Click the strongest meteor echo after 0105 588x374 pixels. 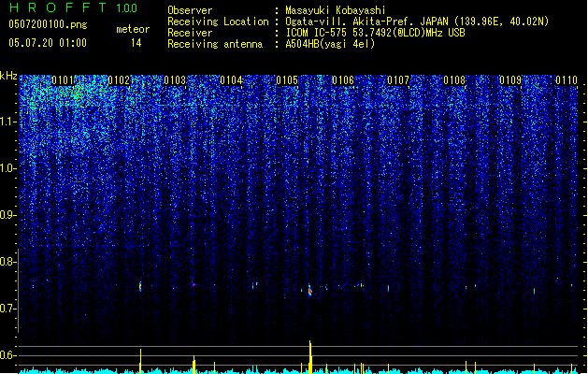click(310, 291)
